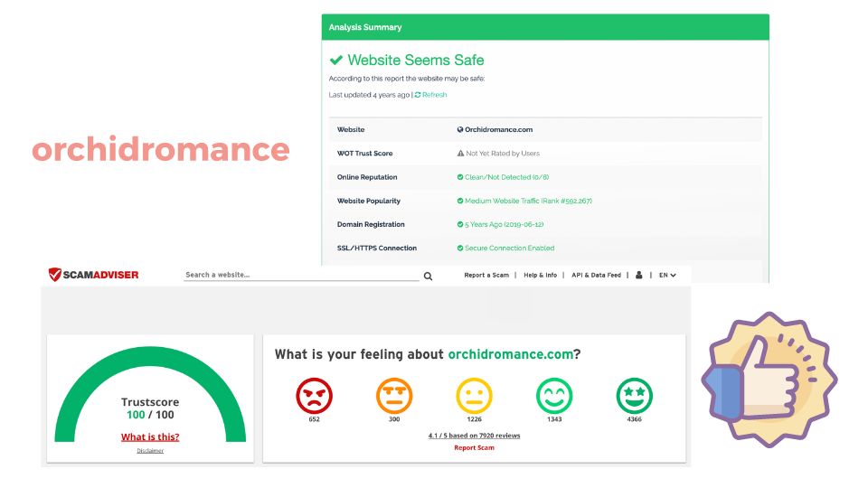Viewport: 868px width, 488px height.
Task: Focus the 'Search a website' field
Action: click(298, 275)
